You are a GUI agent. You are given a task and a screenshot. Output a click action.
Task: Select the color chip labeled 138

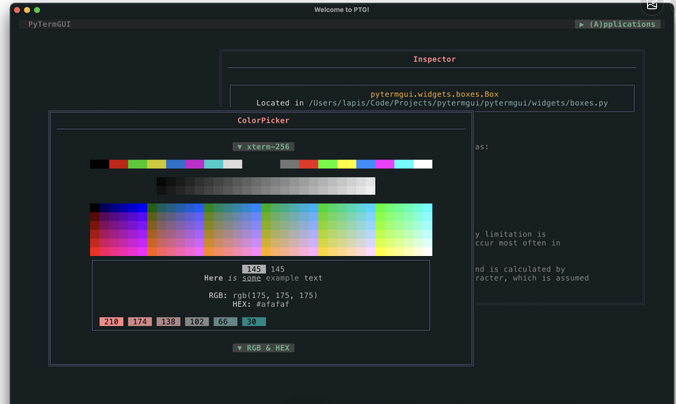point(168,321)
